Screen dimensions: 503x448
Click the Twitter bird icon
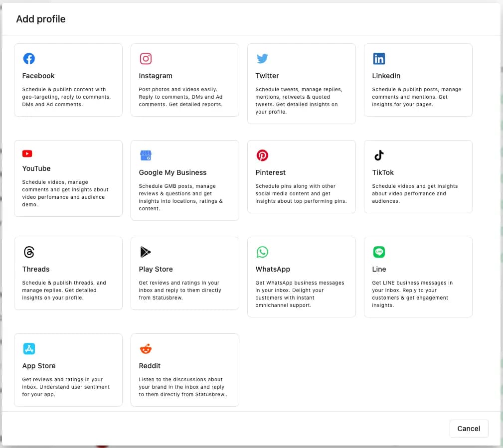click(262, 59)
